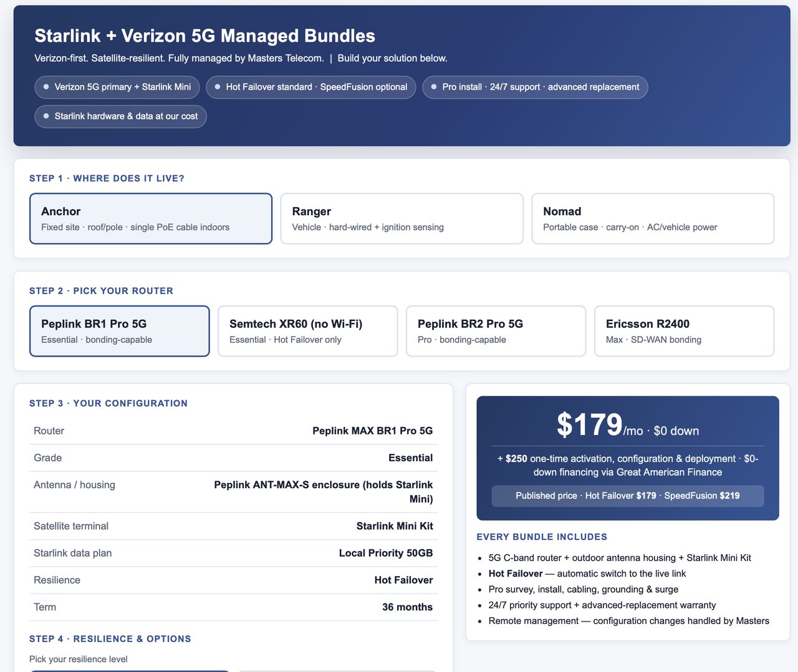This screenshot has height=672, width=798.
Task: Click the Peplink ANT-MAX-S enclosure value
Action: 323,492
